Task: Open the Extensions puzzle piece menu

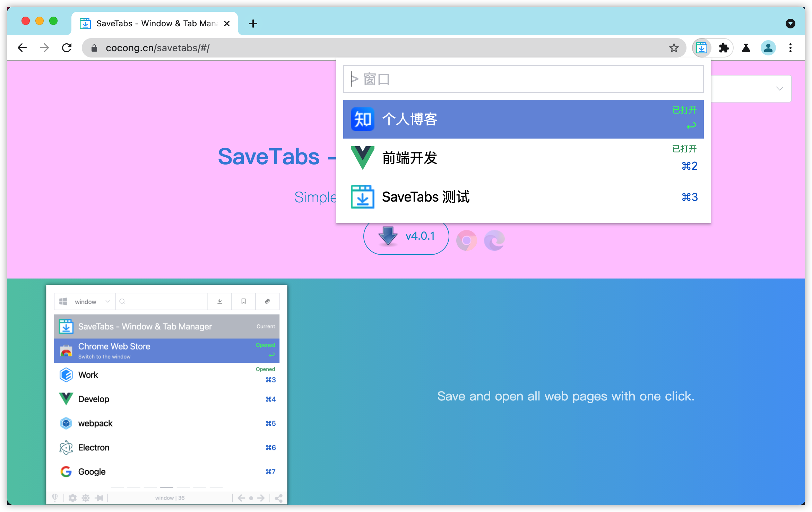Action: [724, 48]
